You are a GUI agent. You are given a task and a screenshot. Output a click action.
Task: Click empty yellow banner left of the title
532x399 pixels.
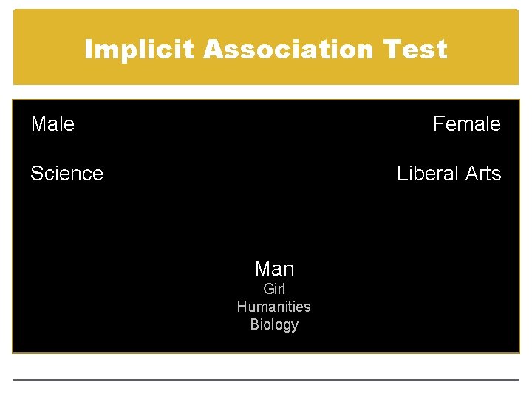pyautogui.click(x=46, y=50)
